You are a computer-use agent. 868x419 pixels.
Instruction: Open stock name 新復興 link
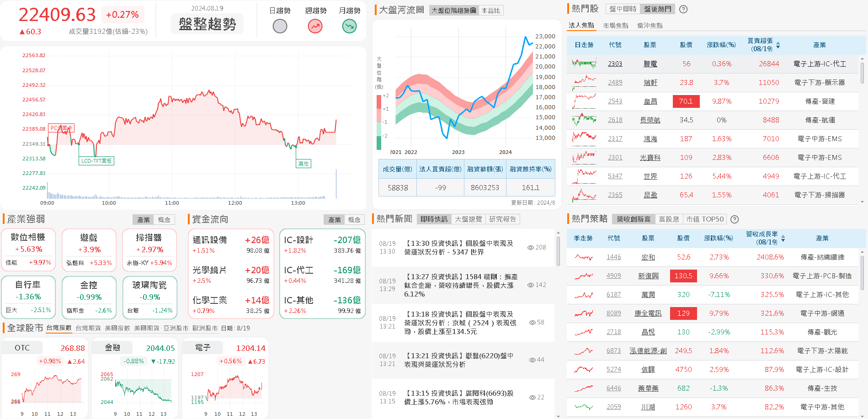click(648, 276)
